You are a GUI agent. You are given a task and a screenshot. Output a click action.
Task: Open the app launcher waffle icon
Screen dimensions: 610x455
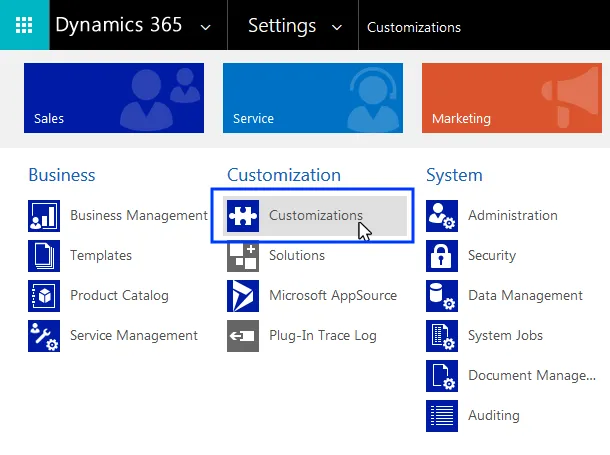[x=24, y=25]
